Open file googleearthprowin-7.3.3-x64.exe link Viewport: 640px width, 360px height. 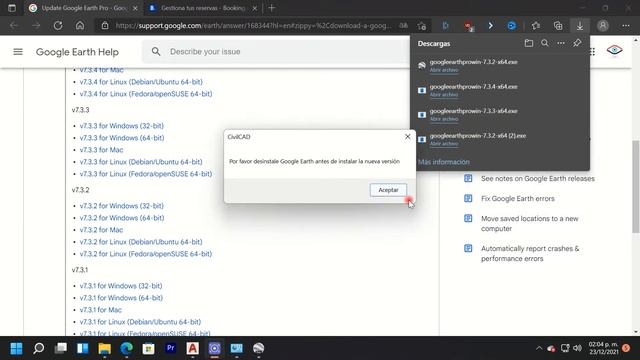point(444,119)
